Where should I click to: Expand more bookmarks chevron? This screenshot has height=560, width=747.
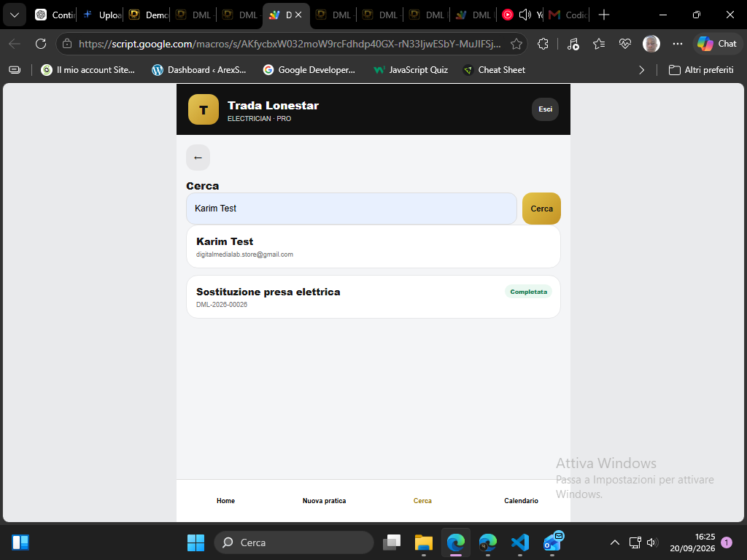tap(641, 70)
